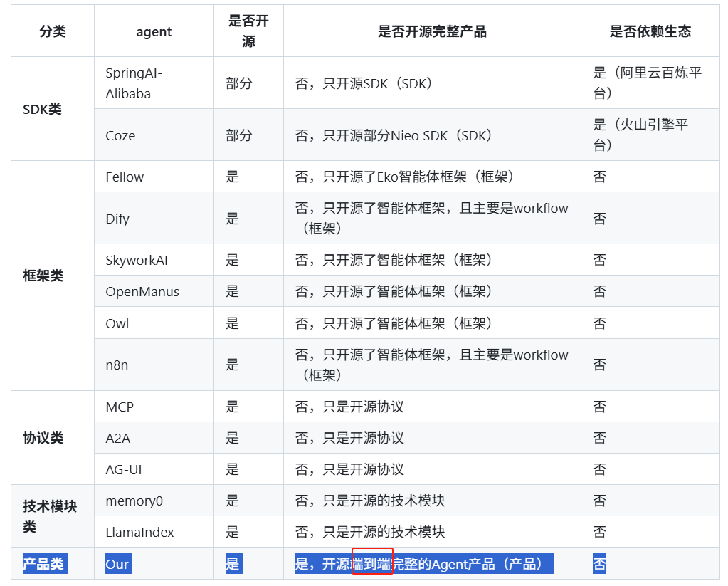Image resolution: width=728 pixels, height=586 pixels.
Task: Click the agent column header
Action: (x=154, y=31)
